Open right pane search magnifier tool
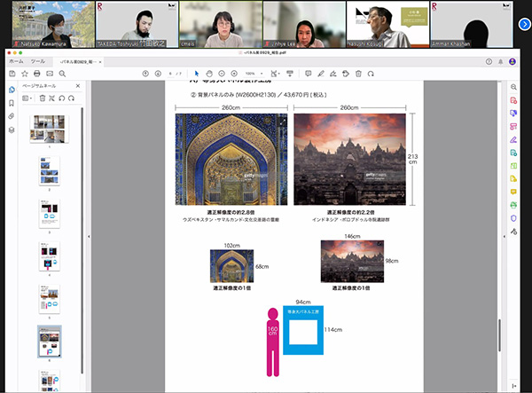532x393 pixels. point(513,87)
